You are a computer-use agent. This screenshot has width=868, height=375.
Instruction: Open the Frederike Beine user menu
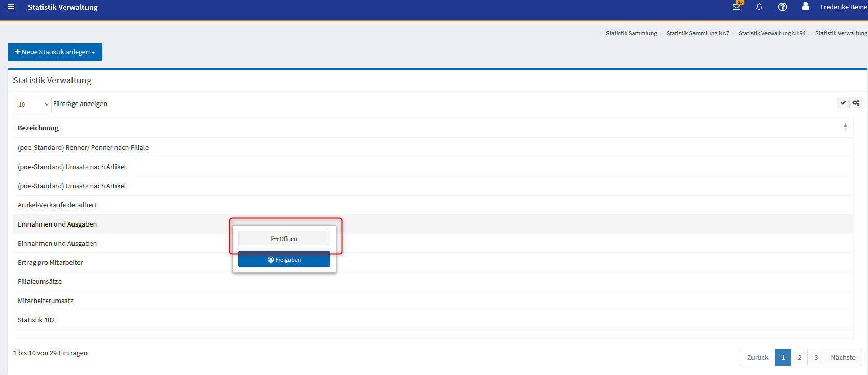(843, 7)
